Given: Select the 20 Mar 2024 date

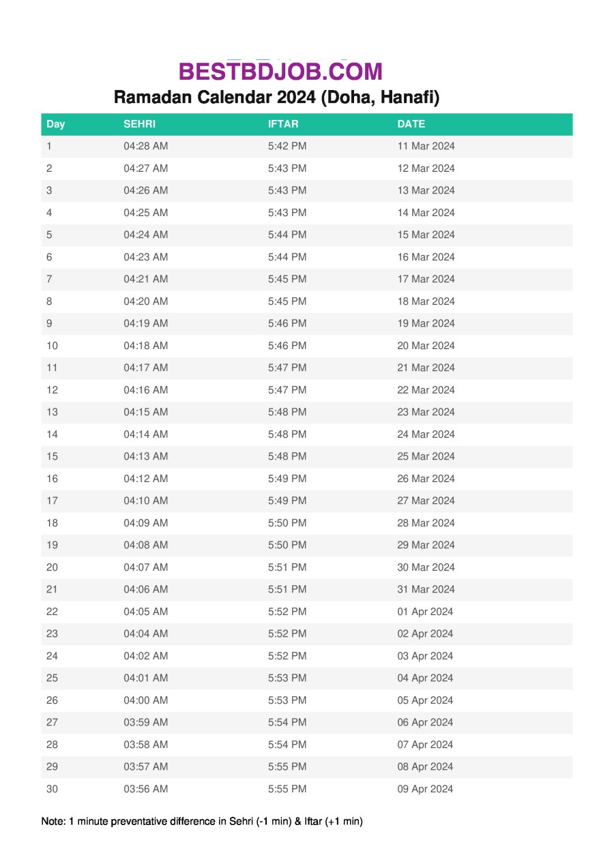Looking at the screenshot, I should [x=426, y=346].
